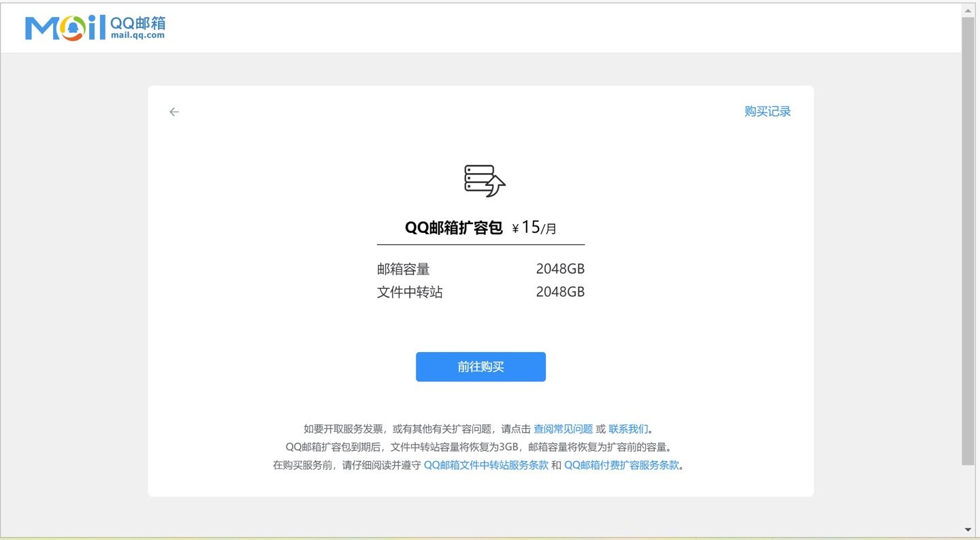This screenshot has width=980, height=540.
Task: Click the 文件中转站 2048GB row
Action: tap(480, 291)
